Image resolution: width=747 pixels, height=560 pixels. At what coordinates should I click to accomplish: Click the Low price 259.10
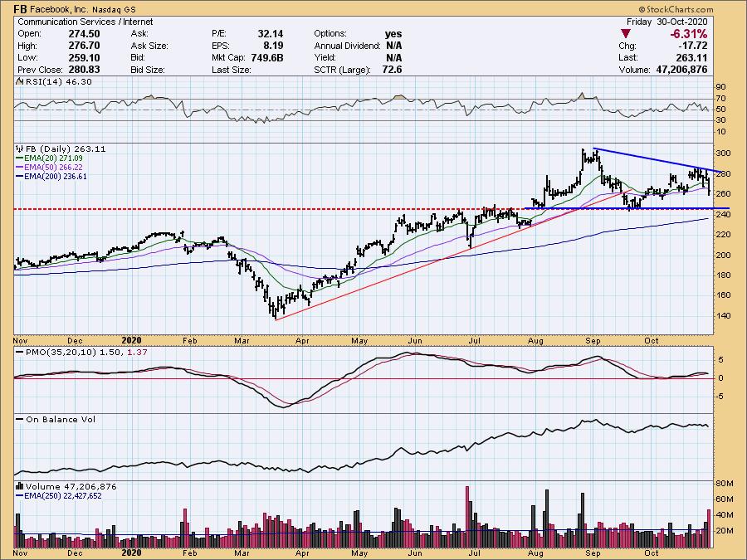(85, 57)
